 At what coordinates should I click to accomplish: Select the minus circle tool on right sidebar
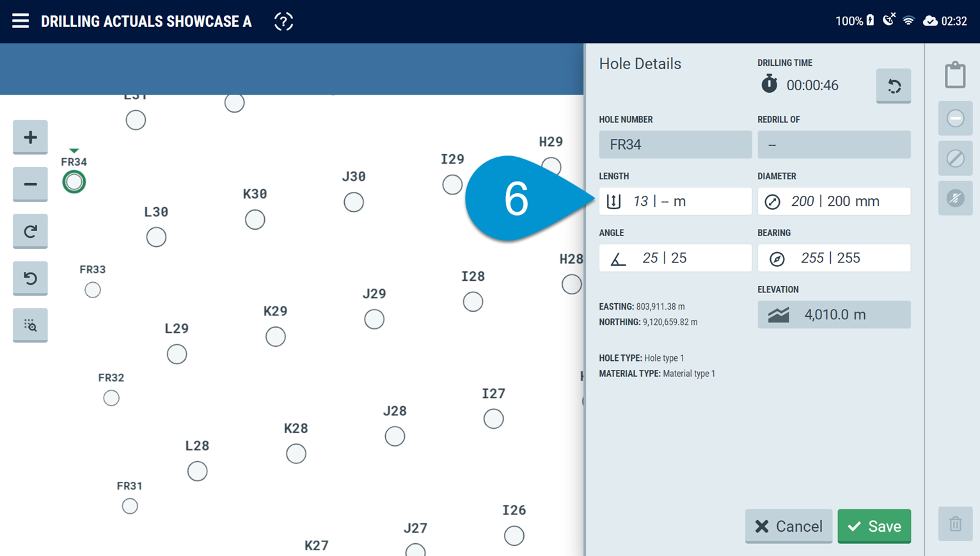955,118
